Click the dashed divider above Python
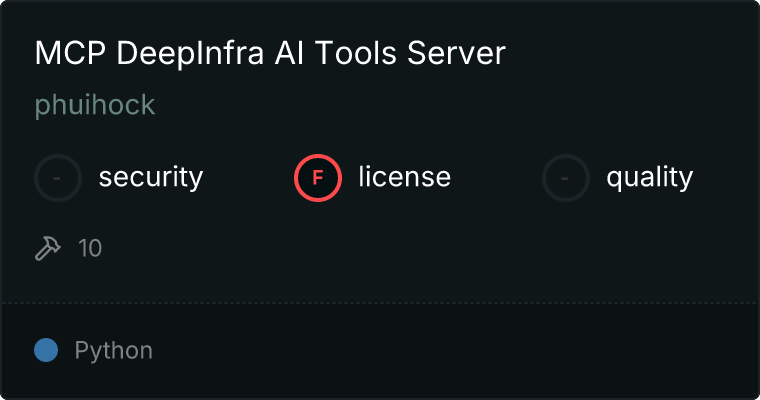Image resolution: width=760 pixels, height=400 pixels. (380, 302)
